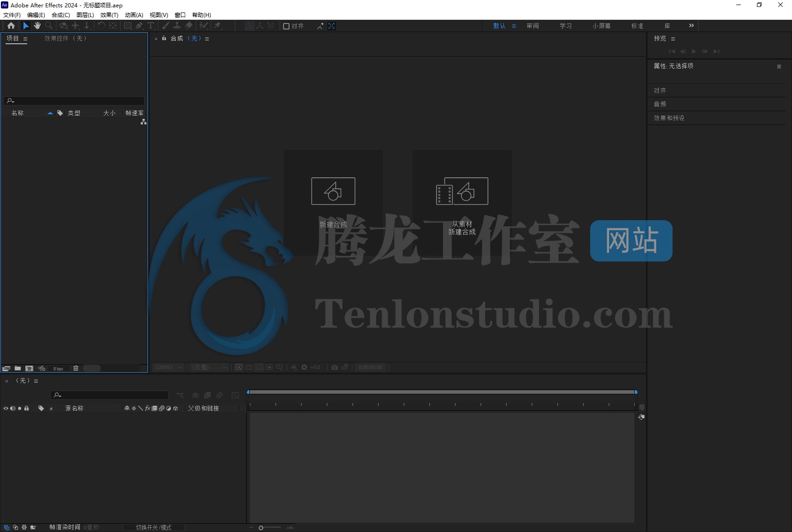Screen dimensions: 792x532
Task: Open the 合成(C) menu
Action: click(x=61, y=15)
